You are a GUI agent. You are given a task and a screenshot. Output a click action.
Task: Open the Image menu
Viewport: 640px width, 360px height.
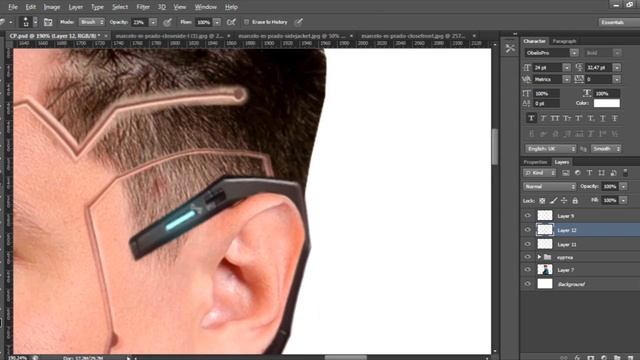52,7
